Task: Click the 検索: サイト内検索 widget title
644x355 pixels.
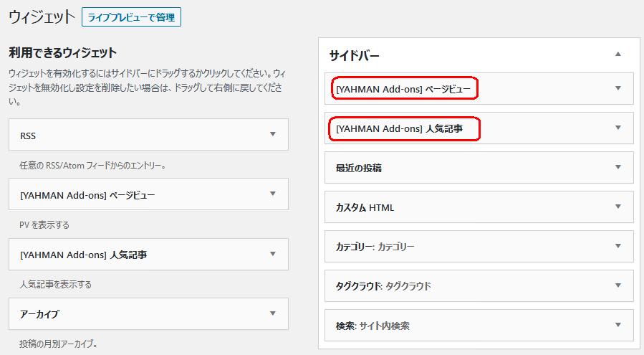Action: click(373, 326)
